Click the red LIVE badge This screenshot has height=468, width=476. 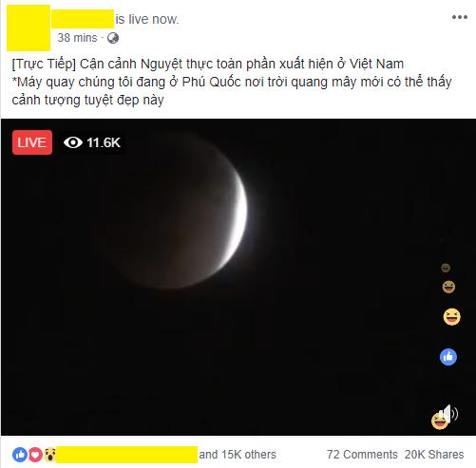(x=32, y=142)
